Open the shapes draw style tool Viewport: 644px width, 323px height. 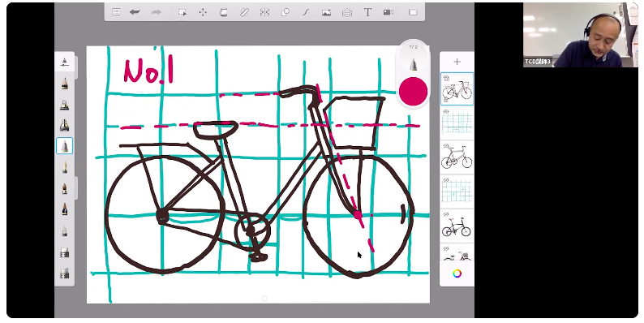point(286,12)
